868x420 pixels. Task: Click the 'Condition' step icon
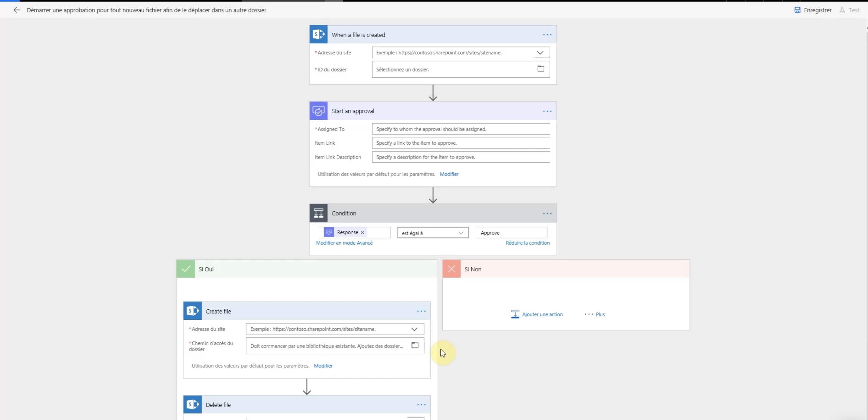point(318,213)
